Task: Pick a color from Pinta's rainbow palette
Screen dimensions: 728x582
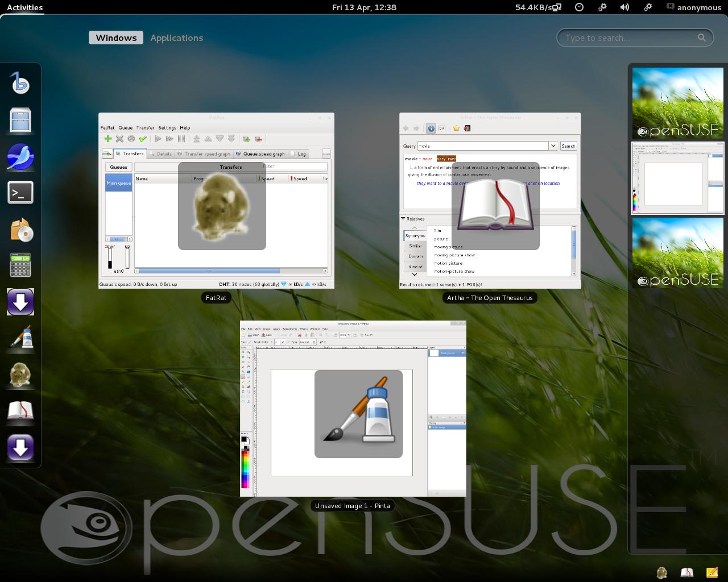Action: [246, 469]
